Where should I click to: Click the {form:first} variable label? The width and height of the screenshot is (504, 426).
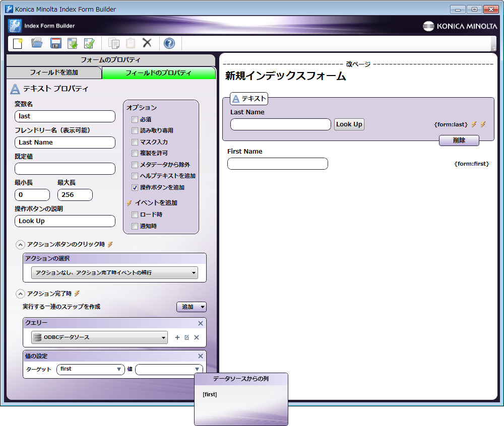coord(472,164)
